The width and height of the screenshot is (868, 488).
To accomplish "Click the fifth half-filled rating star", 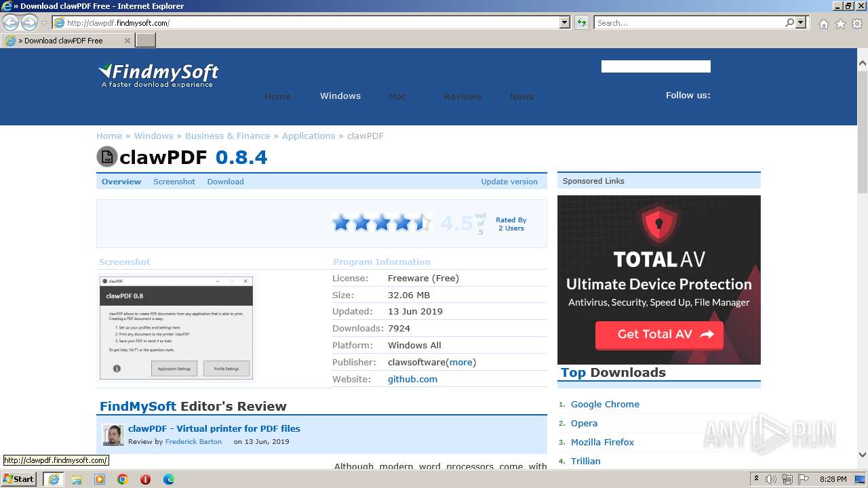I will coord(422,222).
